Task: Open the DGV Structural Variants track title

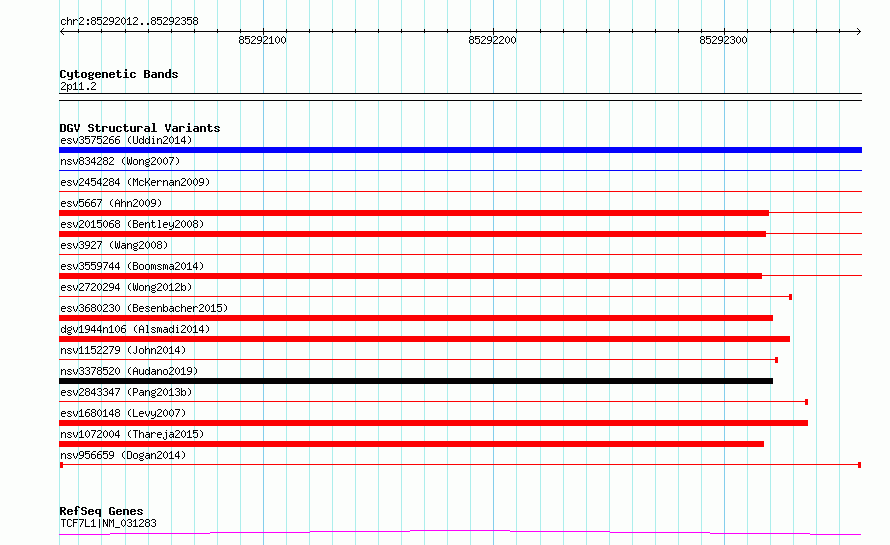Action: [x=140, y=128]
